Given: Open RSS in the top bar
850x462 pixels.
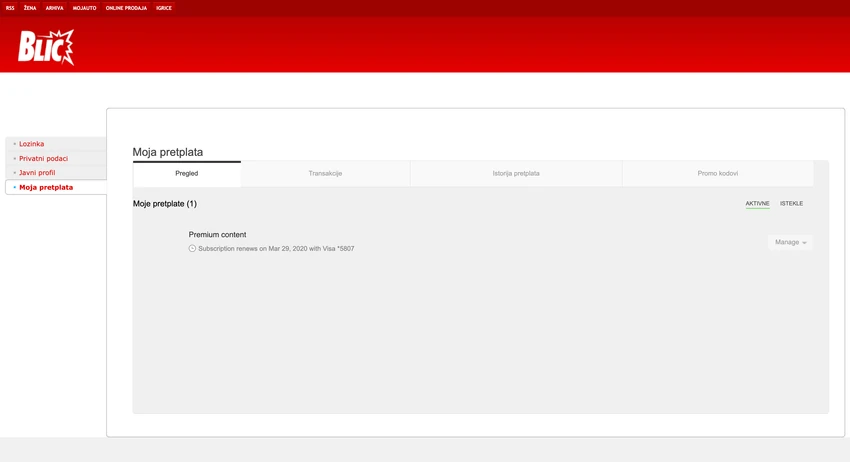Looking at the screenshot, I should 10,8.
